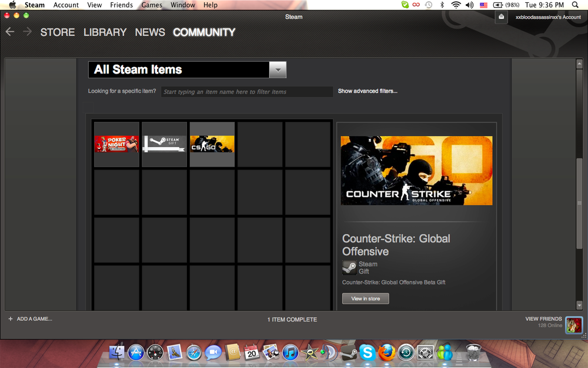
Task: Open Safari from the Dock
Action: 194,352
